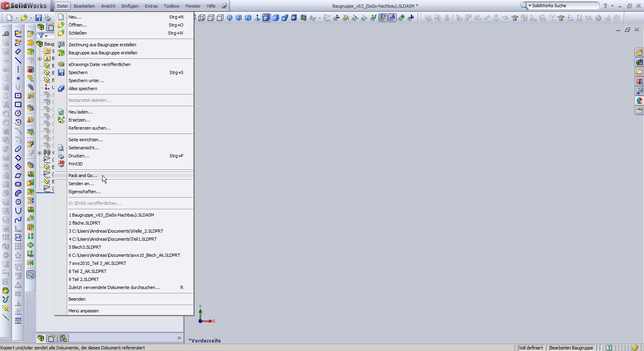Click 'Voll definiert' in the status bar

click(531, 348)
